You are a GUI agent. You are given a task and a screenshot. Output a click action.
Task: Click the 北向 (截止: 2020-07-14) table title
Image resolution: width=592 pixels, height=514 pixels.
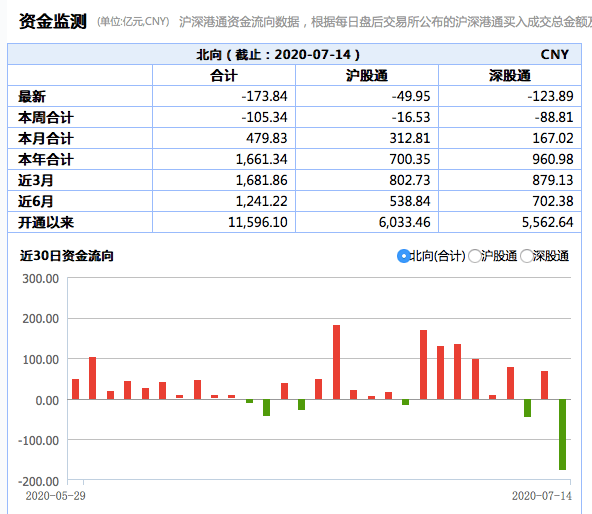278,55
